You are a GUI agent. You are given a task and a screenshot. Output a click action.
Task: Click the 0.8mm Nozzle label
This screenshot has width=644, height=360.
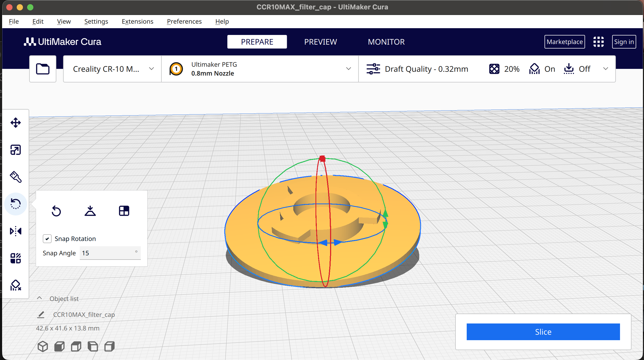pos(212,74)
